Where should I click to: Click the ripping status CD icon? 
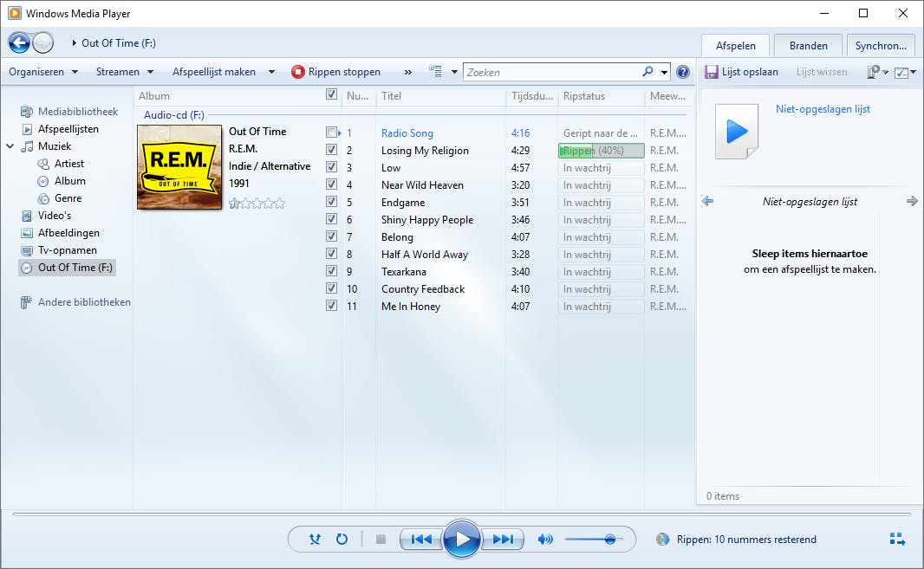663,539
